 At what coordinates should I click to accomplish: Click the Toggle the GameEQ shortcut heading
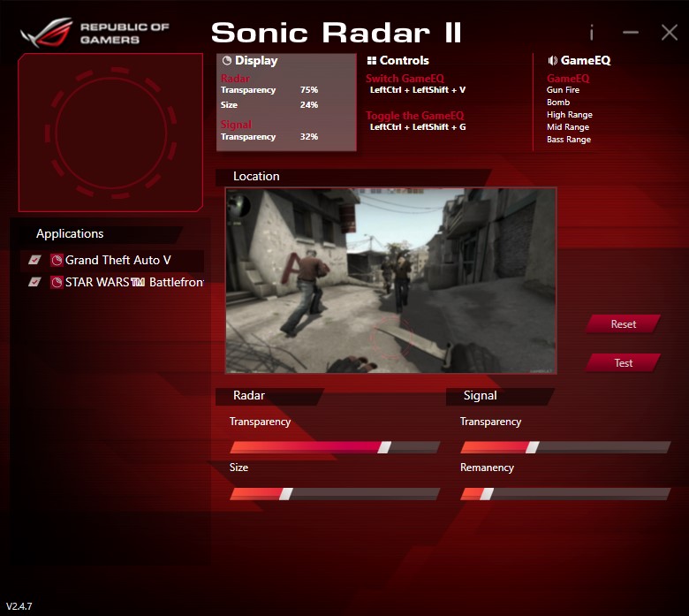point(415,116)
